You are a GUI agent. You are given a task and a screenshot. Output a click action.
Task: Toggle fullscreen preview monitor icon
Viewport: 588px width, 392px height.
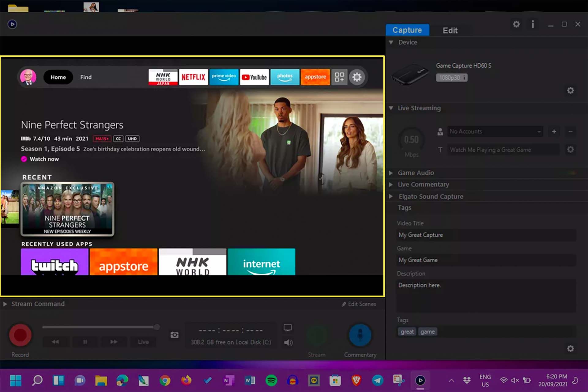(x=288, y=328)
